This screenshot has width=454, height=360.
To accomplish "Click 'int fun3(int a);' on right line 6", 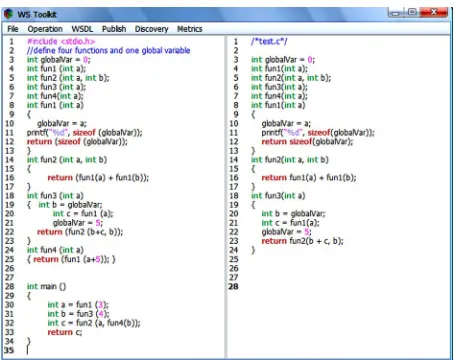I will click(x=279, y=87).
